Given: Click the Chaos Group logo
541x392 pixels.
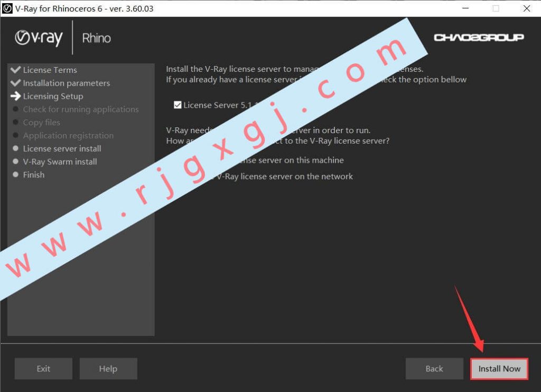Looking at the screenshot, I should pos(479,38).
